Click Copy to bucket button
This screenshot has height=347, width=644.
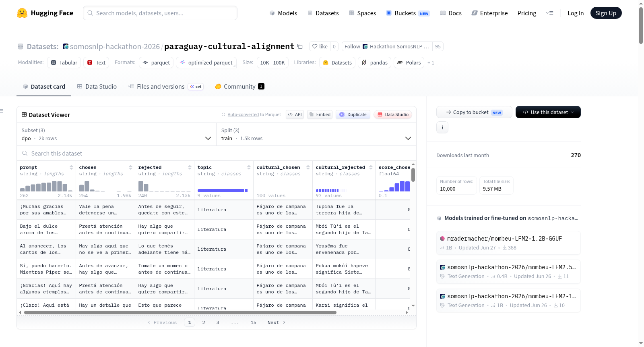tap(474, 112)
